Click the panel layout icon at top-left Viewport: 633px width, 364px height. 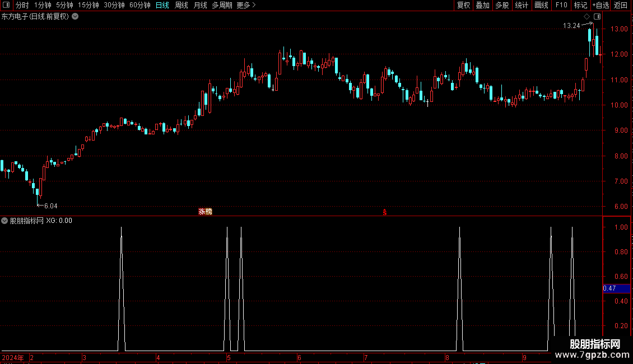point(6,5)
